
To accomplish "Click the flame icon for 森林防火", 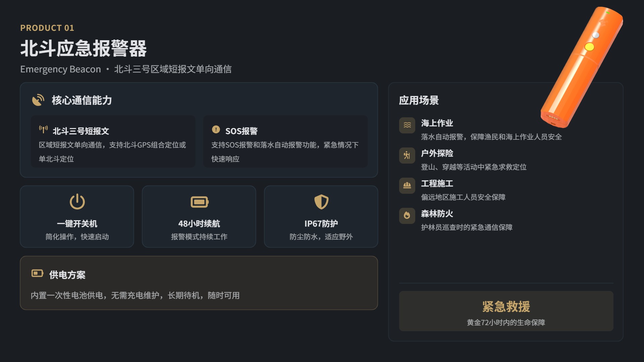I will (407, 216).
